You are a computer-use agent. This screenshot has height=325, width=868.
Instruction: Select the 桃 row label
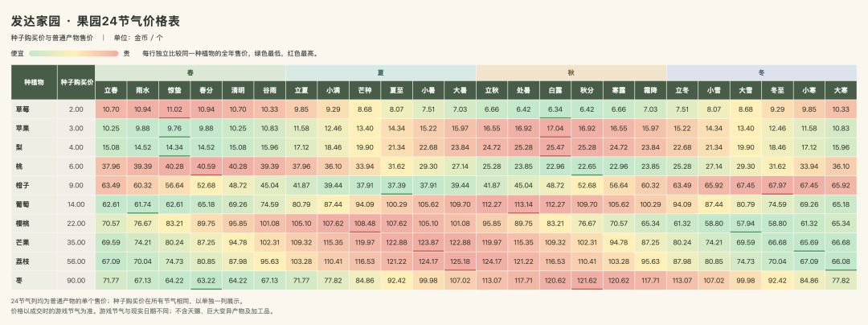[x=34, y=167]
